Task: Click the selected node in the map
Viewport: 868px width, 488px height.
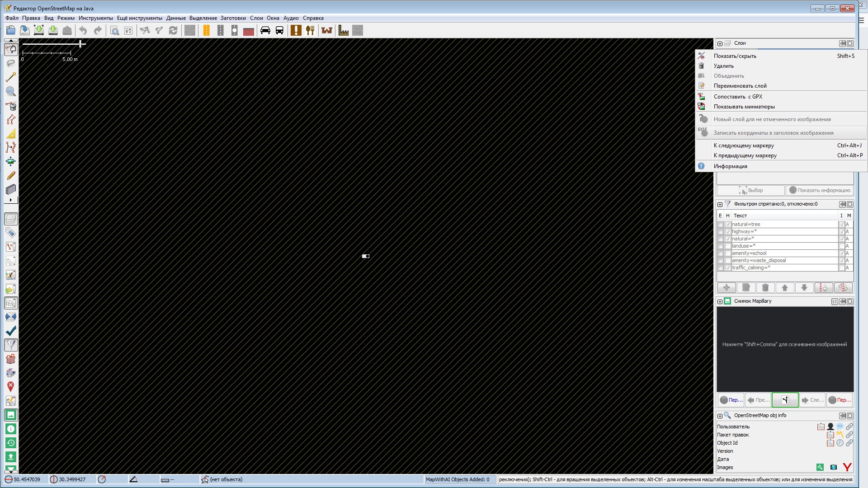Action: click(x=366, y=256)
